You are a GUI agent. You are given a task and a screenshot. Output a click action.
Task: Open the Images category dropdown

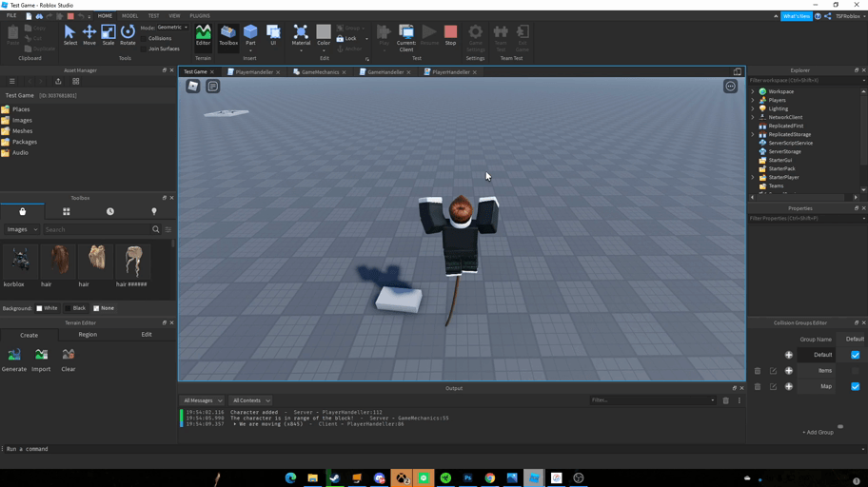tap(22, 229)
